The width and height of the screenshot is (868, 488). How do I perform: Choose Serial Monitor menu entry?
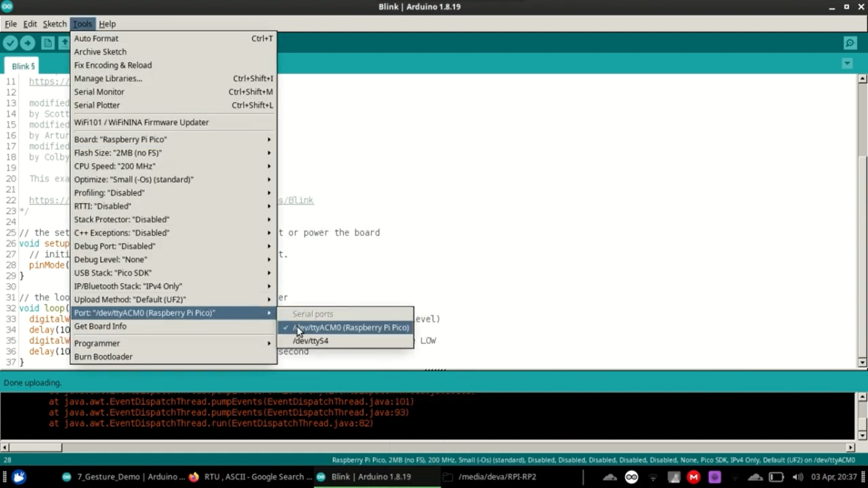(173, 91)
